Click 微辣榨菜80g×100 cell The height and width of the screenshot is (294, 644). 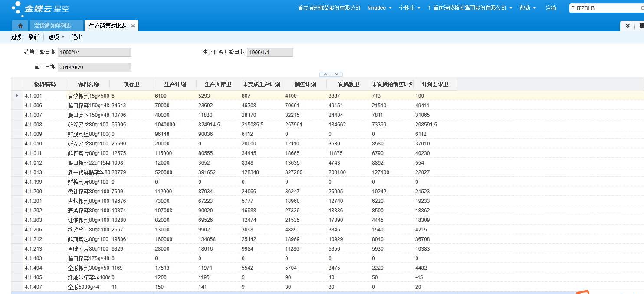[x=89, y=191]
